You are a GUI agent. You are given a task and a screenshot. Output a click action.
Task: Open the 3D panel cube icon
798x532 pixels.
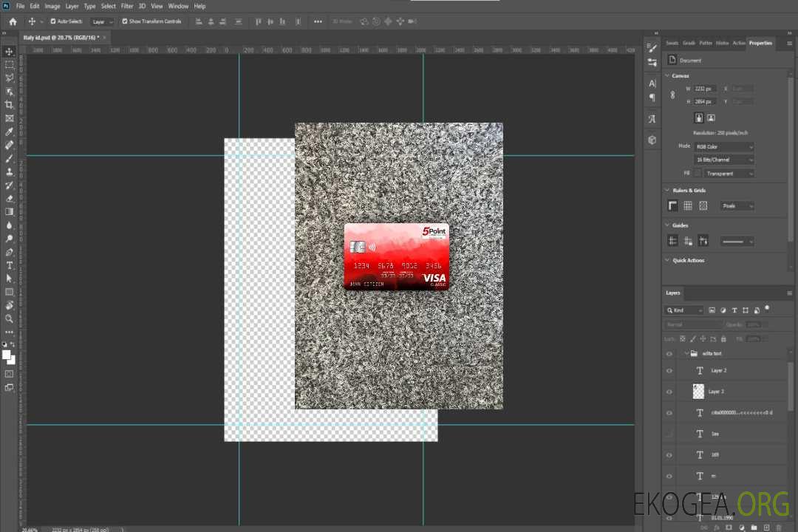pyautogui.click(x=652, y=140)
